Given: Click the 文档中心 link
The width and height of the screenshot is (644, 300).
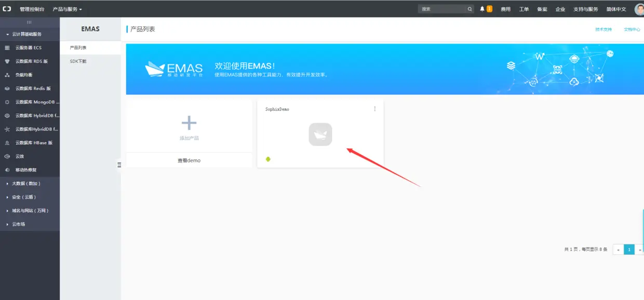Looking at the screenshot, I should 632,30.
